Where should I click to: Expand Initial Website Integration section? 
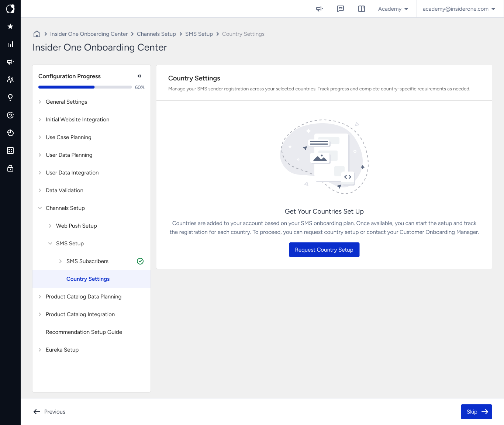(x=92, y=120)
